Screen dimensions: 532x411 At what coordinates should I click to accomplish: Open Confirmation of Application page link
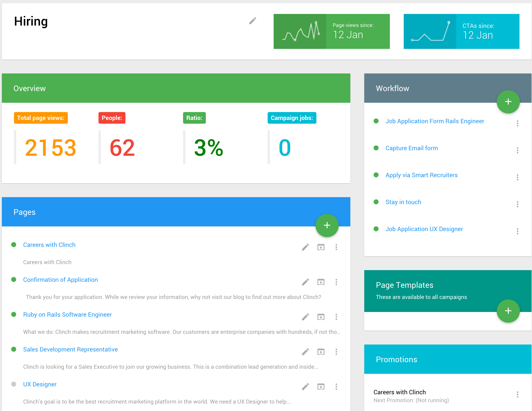60,280
